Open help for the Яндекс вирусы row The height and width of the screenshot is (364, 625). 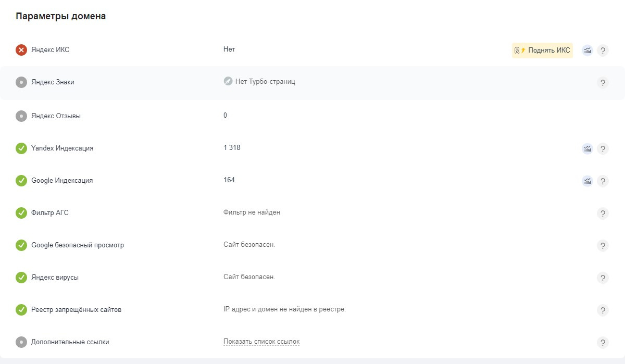603,278
